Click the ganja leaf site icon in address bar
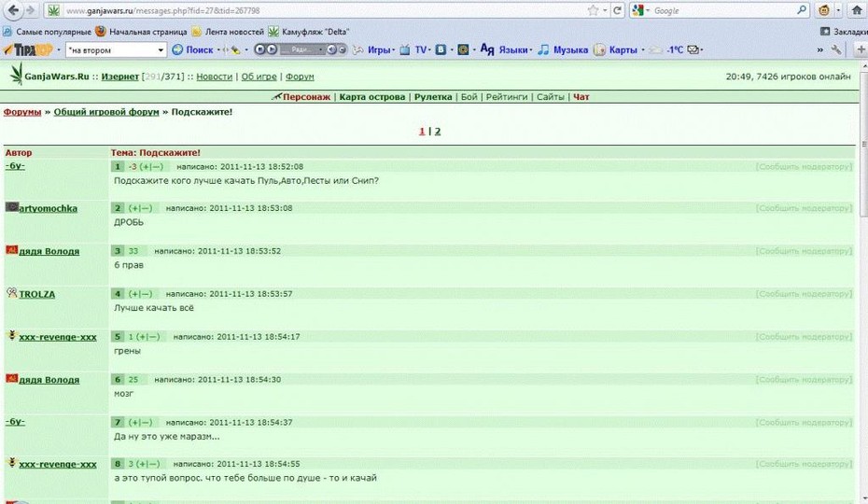This screenshot has width=868, height=504. [x=54, y=10]
